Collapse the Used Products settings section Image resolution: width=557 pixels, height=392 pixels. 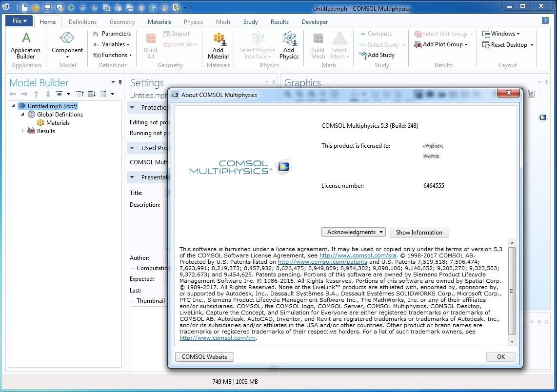132,148
